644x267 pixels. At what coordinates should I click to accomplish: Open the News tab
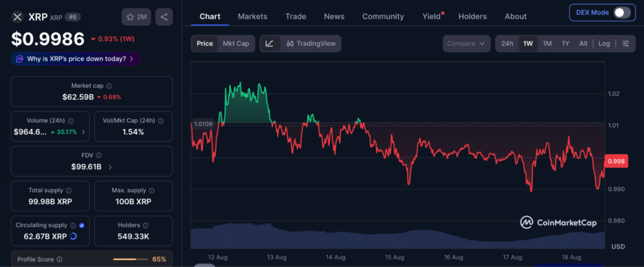pyautogui.click(x=335, y=16)
